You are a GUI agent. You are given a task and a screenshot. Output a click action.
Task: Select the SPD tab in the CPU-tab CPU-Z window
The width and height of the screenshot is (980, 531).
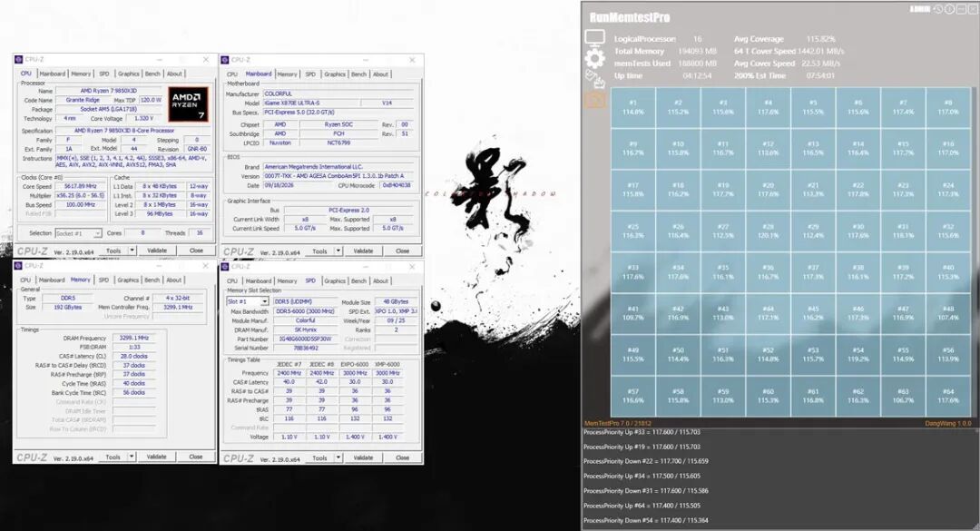pyautogui.click(x=103, y=74)
